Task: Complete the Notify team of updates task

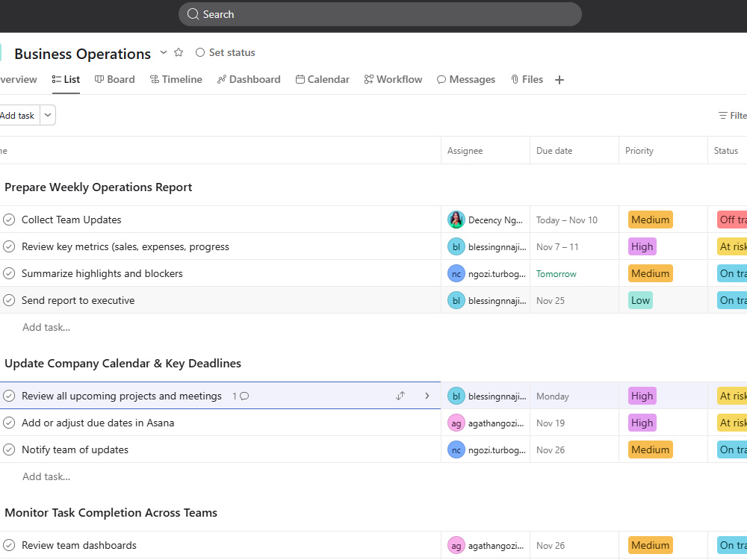Action: click(9, 450)
